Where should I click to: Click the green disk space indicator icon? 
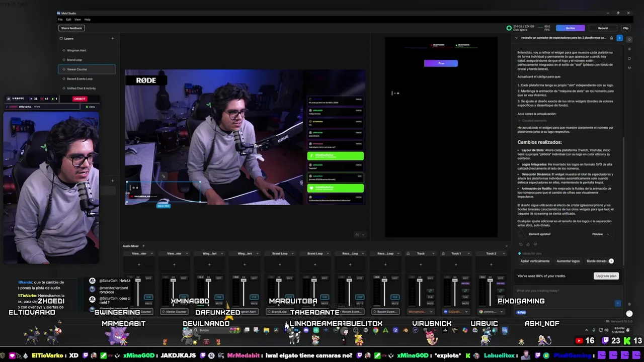click(509, 28)
